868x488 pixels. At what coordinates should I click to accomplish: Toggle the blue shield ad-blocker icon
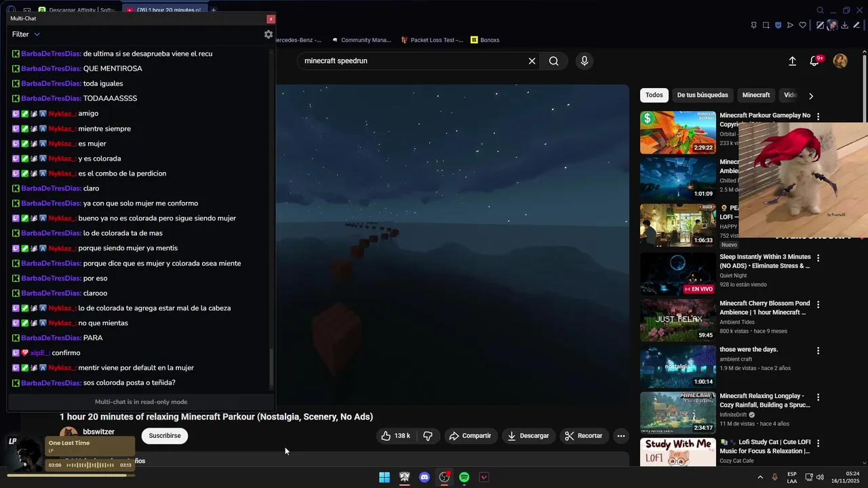[x=778, y=25]
